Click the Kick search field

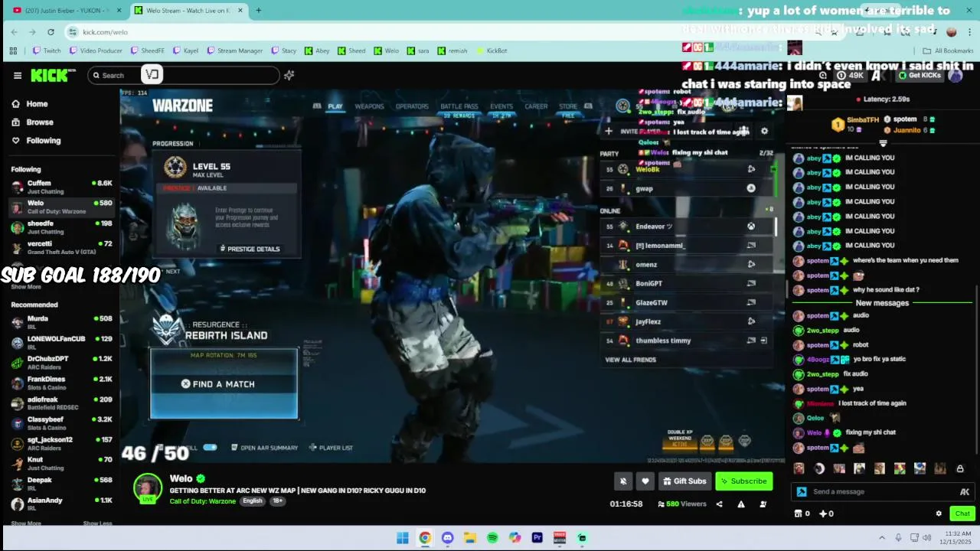(184, 75)
